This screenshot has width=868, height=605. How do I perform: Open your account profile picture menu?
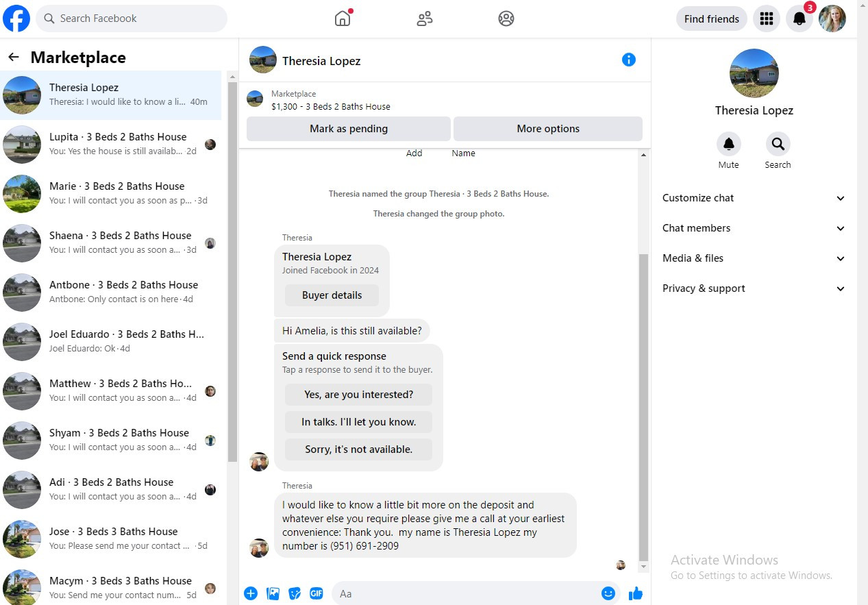point(832,18)
